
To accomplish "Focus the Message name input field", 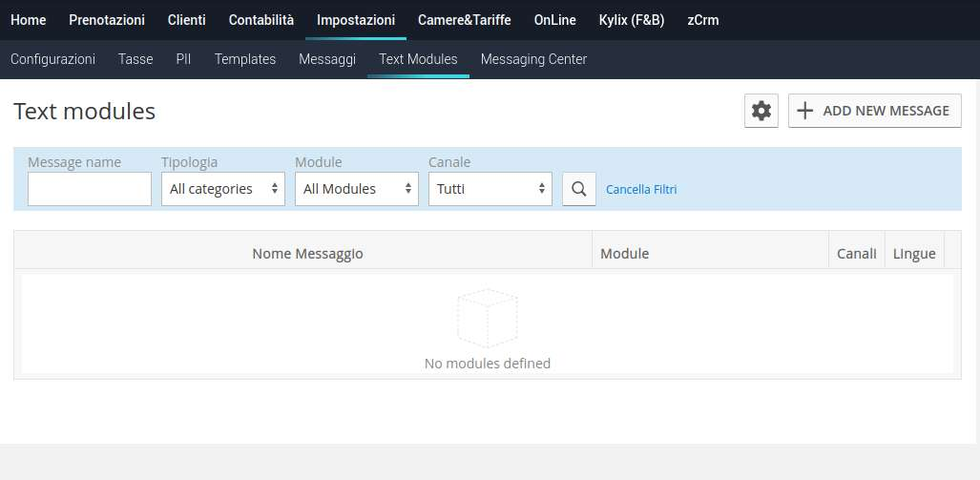I will [90, 189].
